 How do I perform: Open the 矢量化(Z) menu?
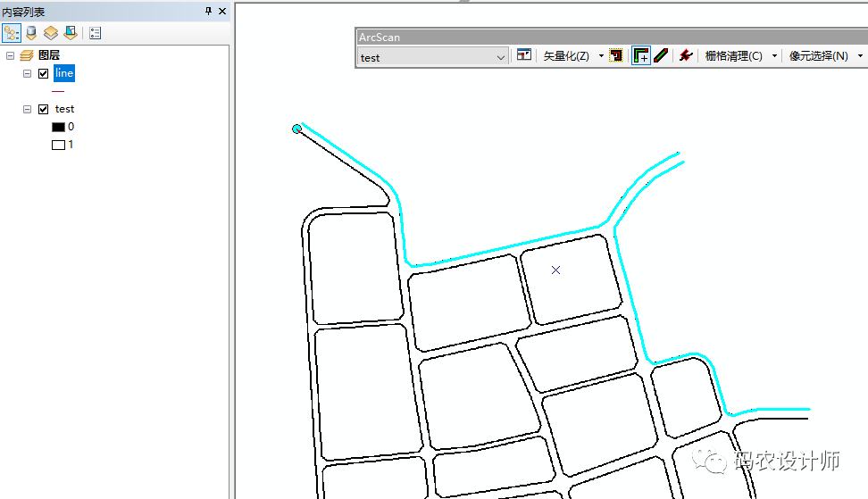tap(572, 56)
